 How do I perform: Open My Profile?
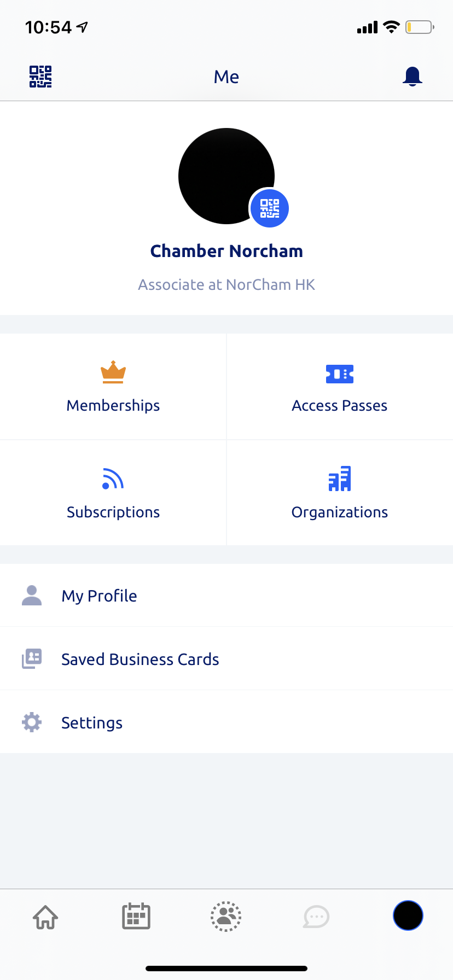pos(226,596)
